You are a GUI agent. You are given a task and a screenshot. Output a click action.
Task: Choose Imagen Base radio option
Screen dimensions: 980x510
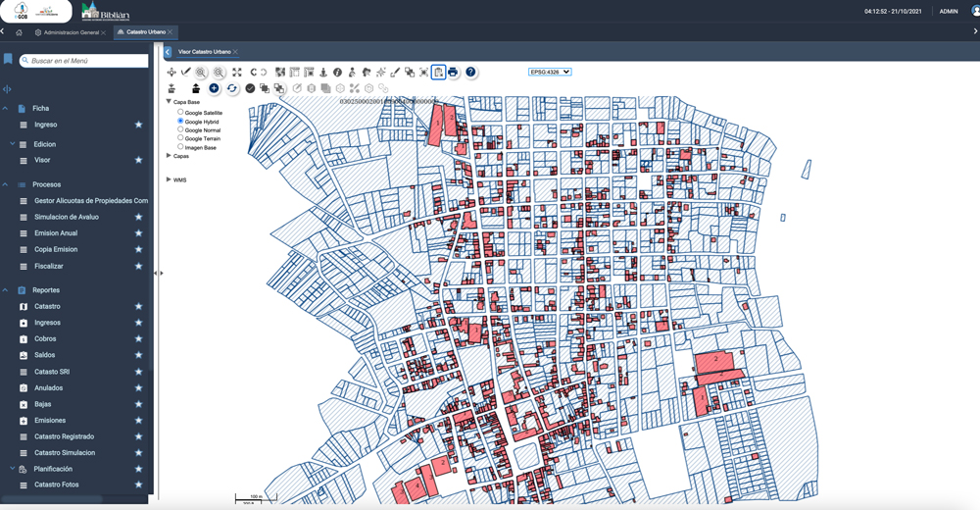pyautogui.click(x=180, y=147)
